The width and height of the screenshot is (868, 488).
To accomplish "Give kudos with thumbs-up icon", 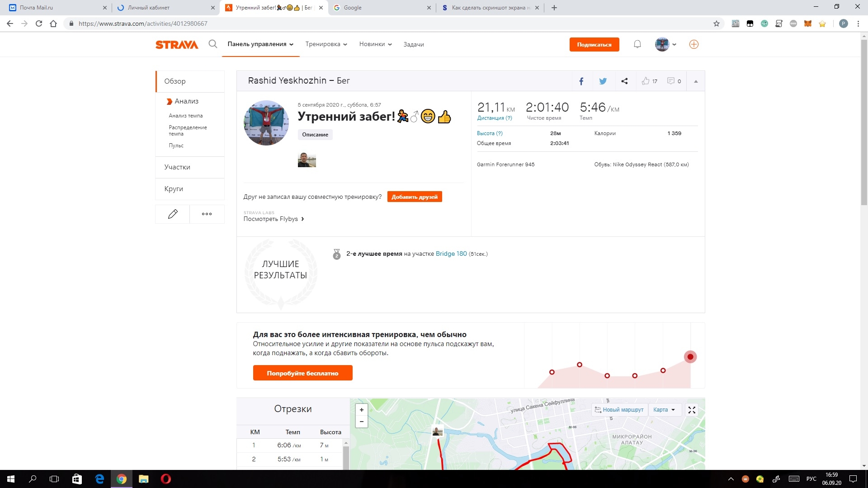I will pos(646,81).
